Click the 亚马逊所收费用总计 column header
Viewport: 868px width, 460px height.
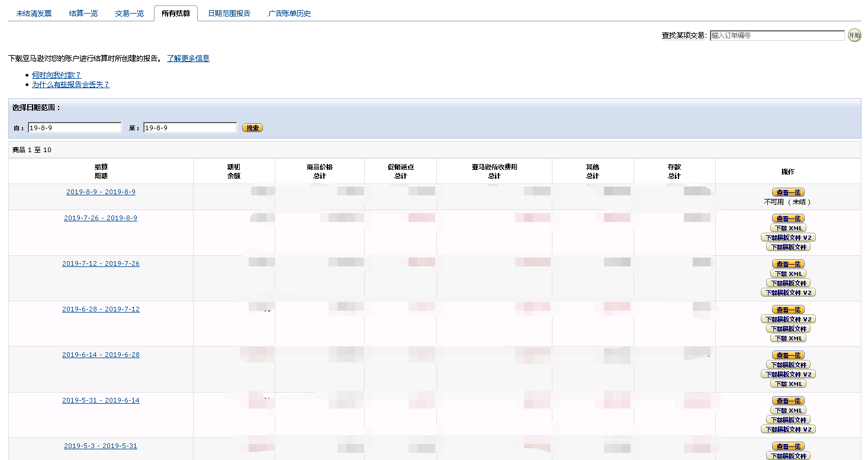pos(494,172)
